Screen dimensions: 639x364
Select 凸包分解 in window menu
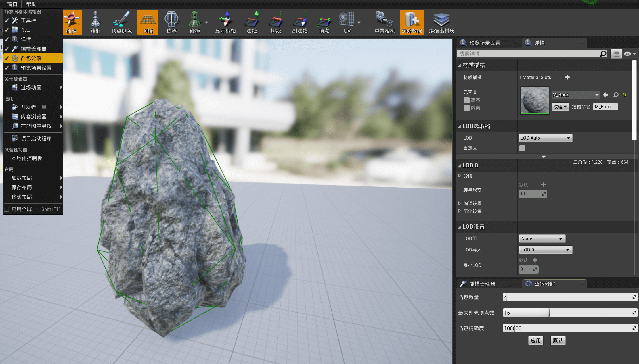[33, 58]
